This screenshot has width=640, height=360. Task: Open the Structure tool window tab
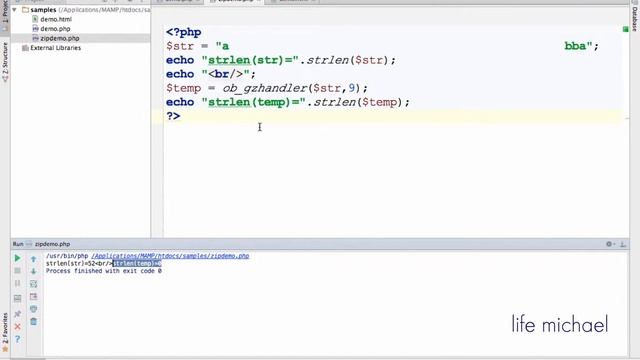click(5, 62)
